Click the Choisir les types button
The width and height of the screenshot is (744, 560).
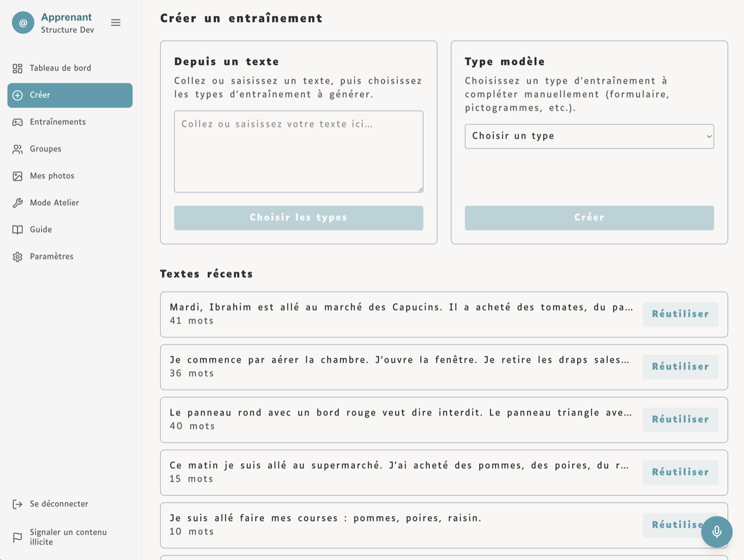[298, 218]
